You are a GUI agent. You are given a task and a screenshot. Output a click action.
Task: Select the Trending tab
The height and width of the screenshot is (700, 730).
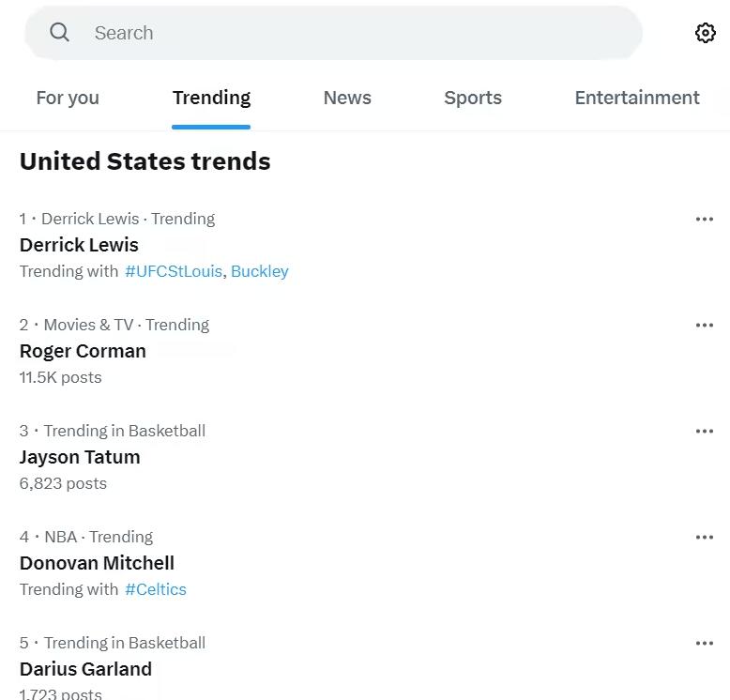[211, 98]
